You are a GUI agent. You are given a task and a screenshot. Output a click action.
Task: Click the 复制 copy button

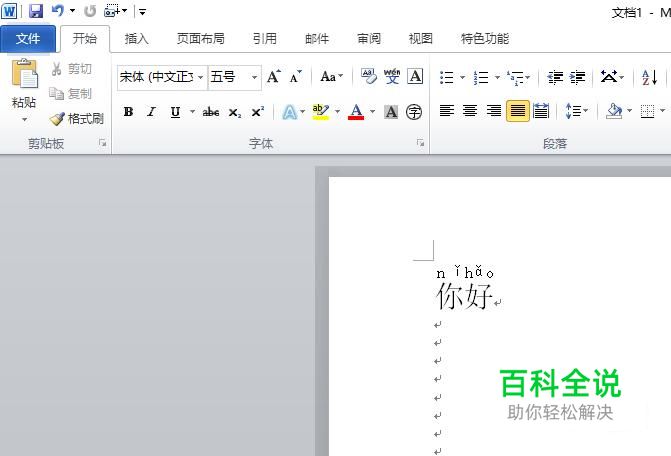71,93
